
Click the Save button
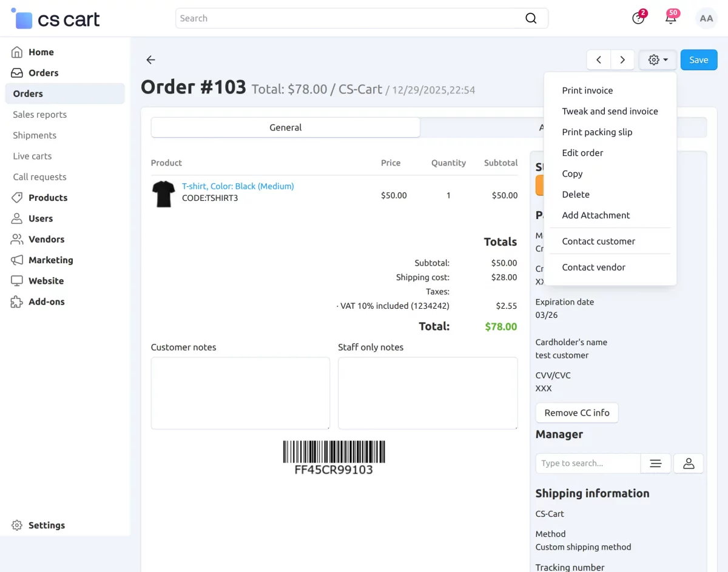click(x=699, y=59)
